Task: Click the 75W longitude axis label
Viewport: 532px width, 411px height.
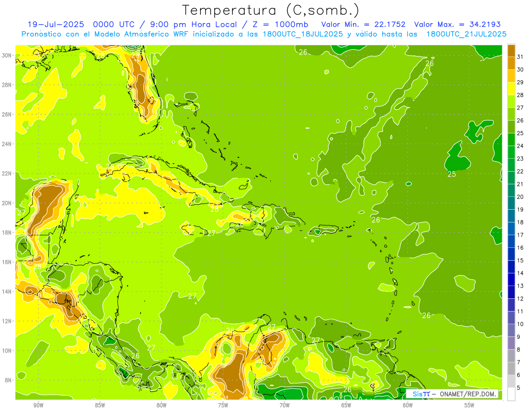Action: [x=223, y=406]
